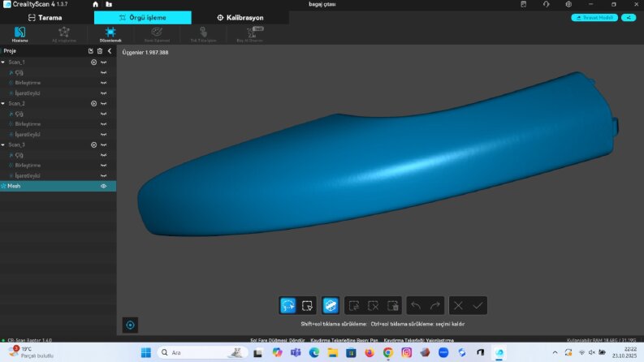644x362 pixels.
Task: Open the weather widget showing 19°C
Action: (x=31, y=352)
